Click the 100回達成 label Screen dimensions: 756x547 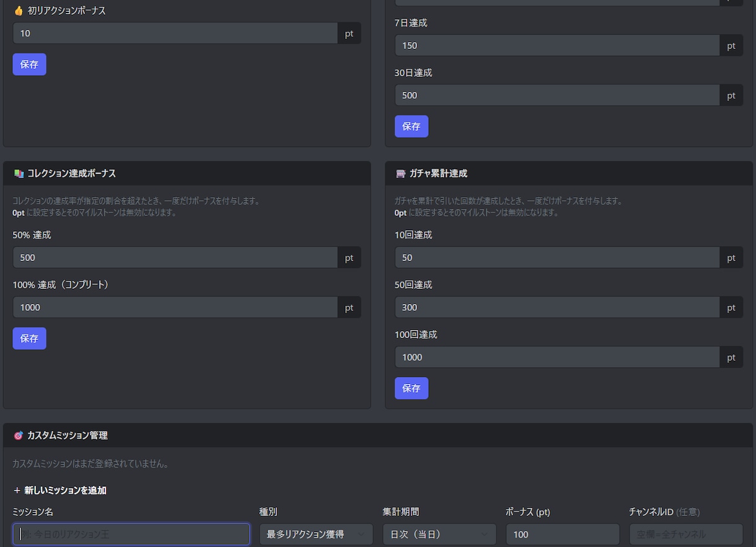[416, 334]
